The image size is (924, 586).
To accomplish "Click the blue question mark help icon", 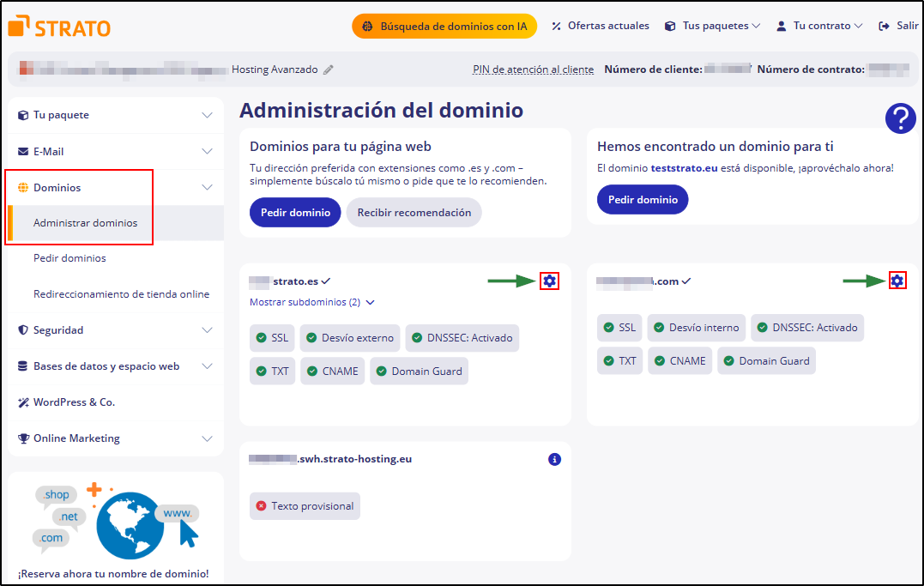I will (x=900, y=118).
